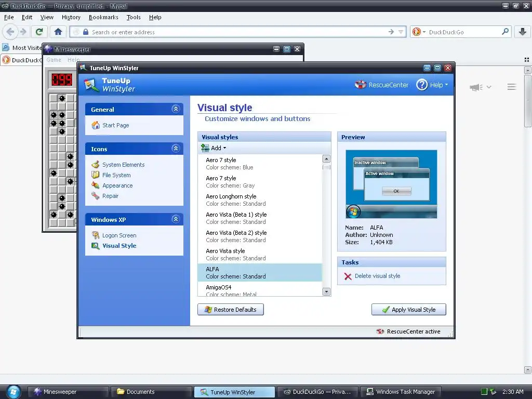Select Aero Longhorn style entry
The image size is (532, 399).
click(260, 200)
